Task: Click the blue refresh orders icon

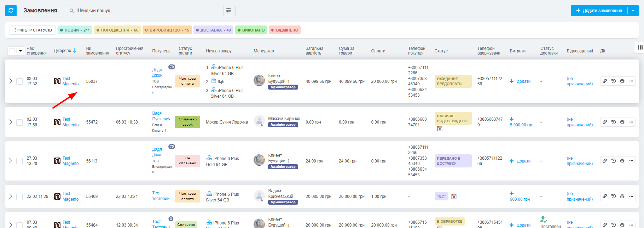Action: pos(11,11)
